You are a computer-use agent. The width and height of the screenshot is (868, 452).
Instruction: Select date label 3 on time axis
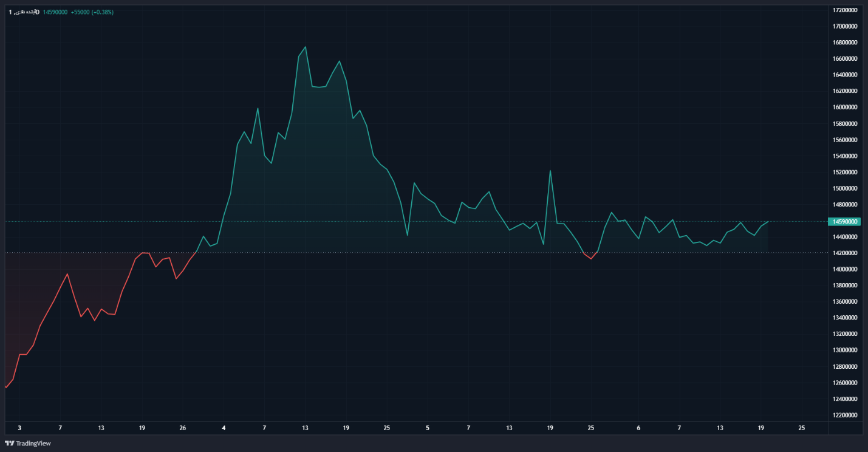pos(19,428)
